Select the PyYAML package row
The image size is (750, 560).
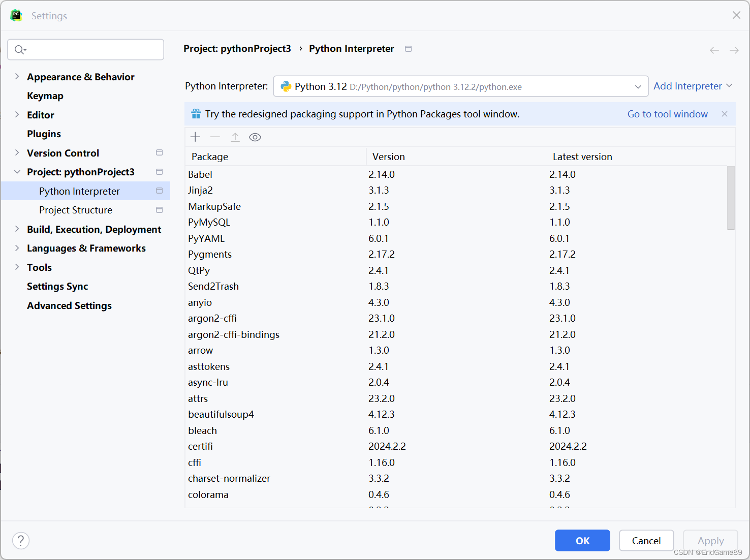coord(456,238)
